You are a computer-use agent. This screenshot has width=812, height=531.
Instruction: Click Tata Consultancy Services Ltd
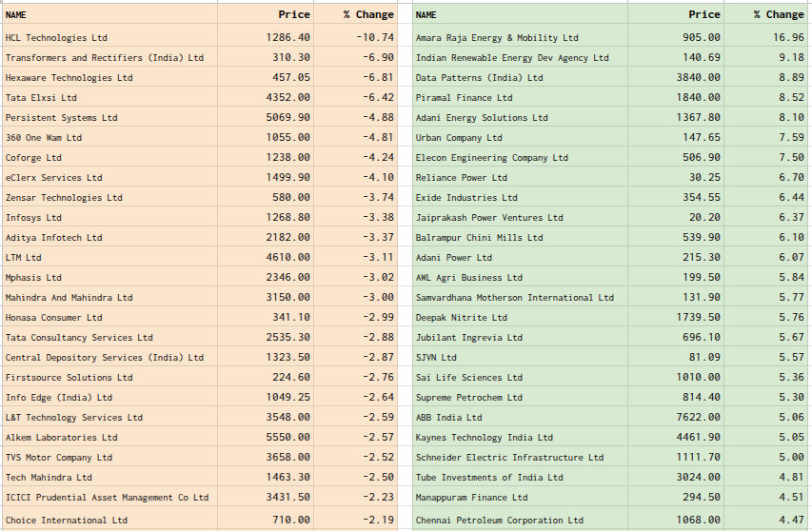(x=109, y=338)
